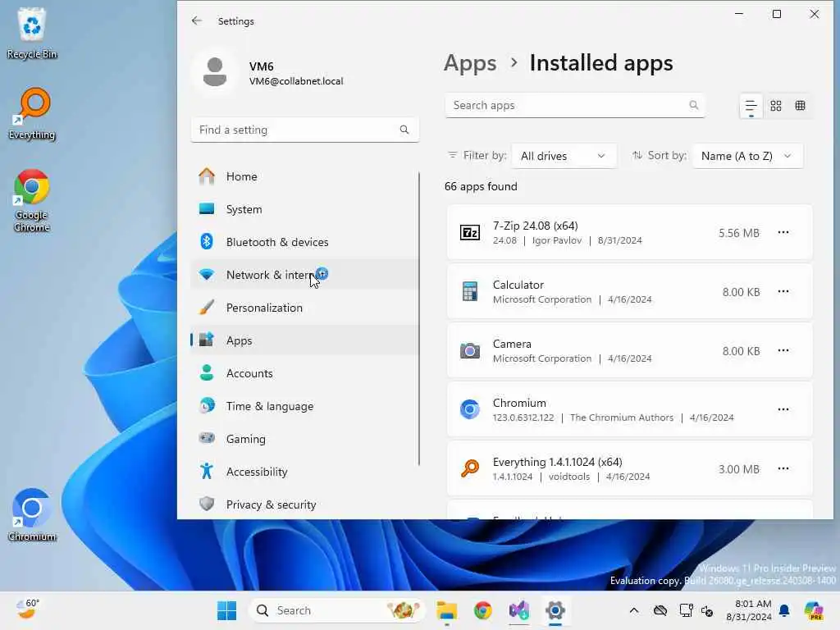Click the '66 apps found' text
This screenshot has height=630, width=840.
pyautogui.click(x=481, y=186)
